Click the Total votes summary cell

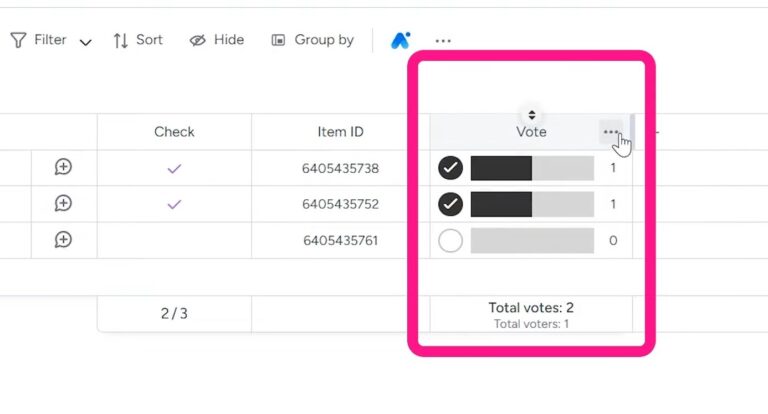coord(531,313)
